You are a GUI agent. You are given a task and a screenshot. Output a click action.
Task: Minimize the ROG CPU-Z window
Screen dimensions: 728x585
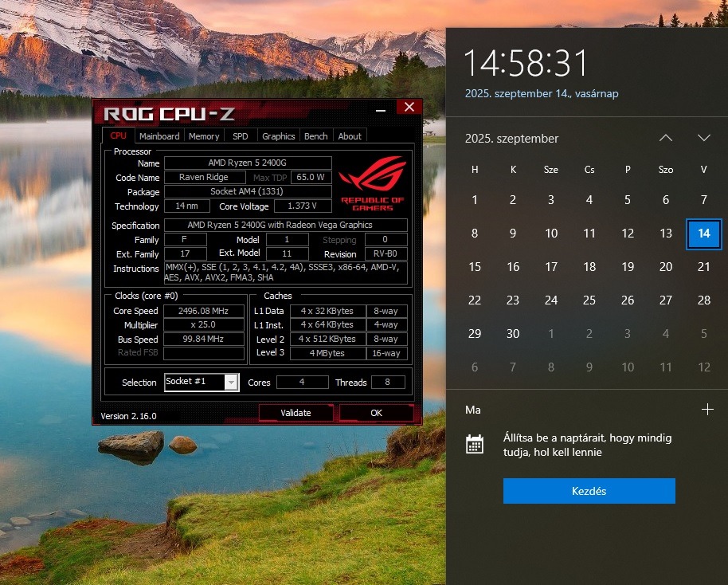(381, 110)
